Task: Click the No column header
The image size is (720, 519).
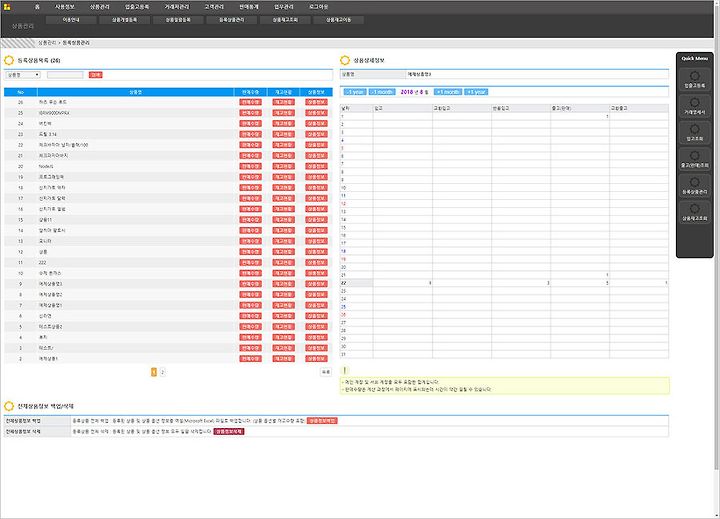Action: [x=21, y=92]
